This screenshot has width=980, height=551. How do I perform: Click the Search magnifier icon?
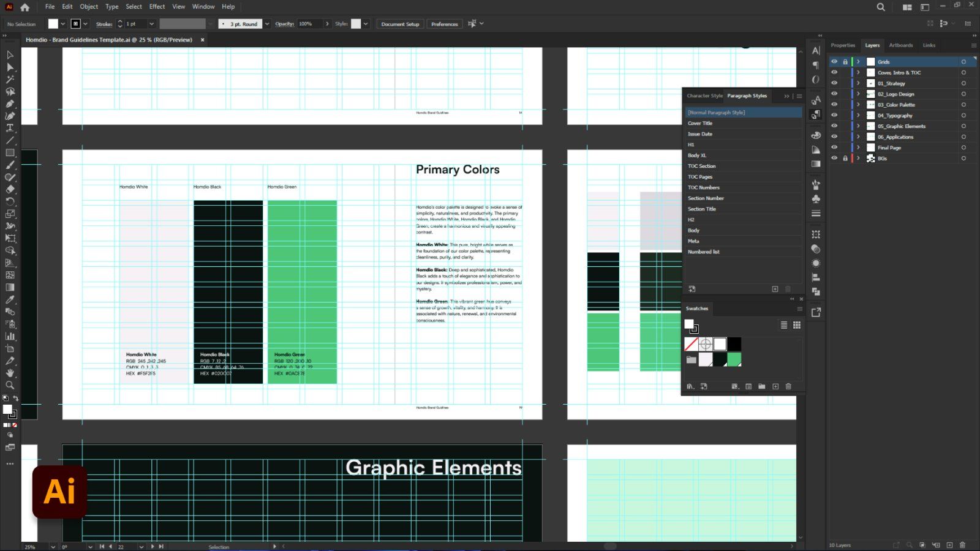(881, 7)
